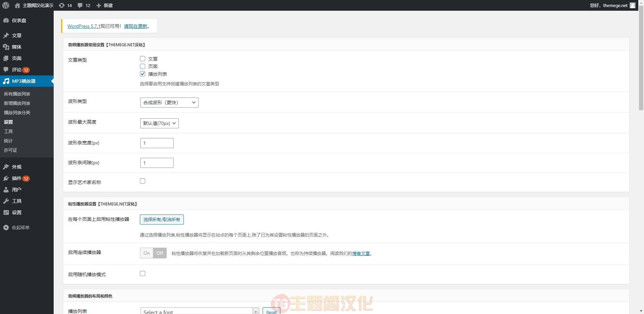Click the 12 badge next to 评论
The height and width of the screenshot is (314, 644).
click(x=26, y=70)
